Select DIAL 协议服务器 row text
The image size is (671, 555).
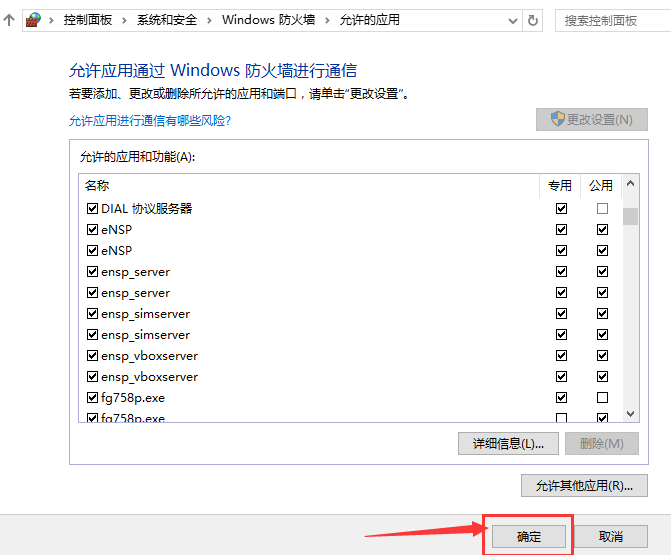click(x=147, y=208)
